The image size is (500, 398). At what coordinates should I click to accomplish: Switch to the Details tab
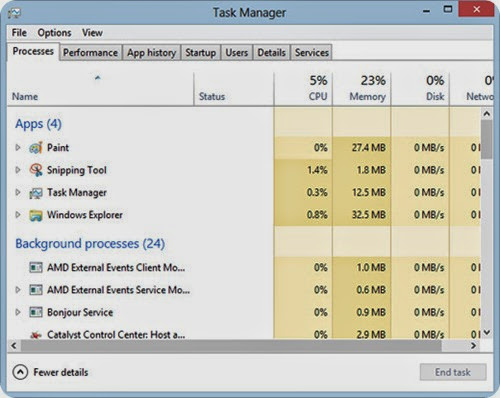click(271, 53)
